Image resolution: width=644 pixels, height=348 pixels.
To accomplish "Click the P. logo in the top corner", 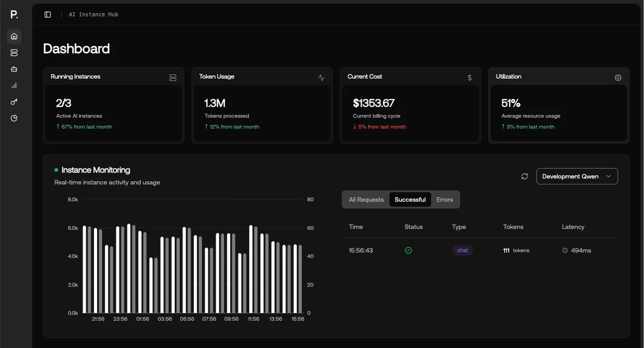I will 14,14.
